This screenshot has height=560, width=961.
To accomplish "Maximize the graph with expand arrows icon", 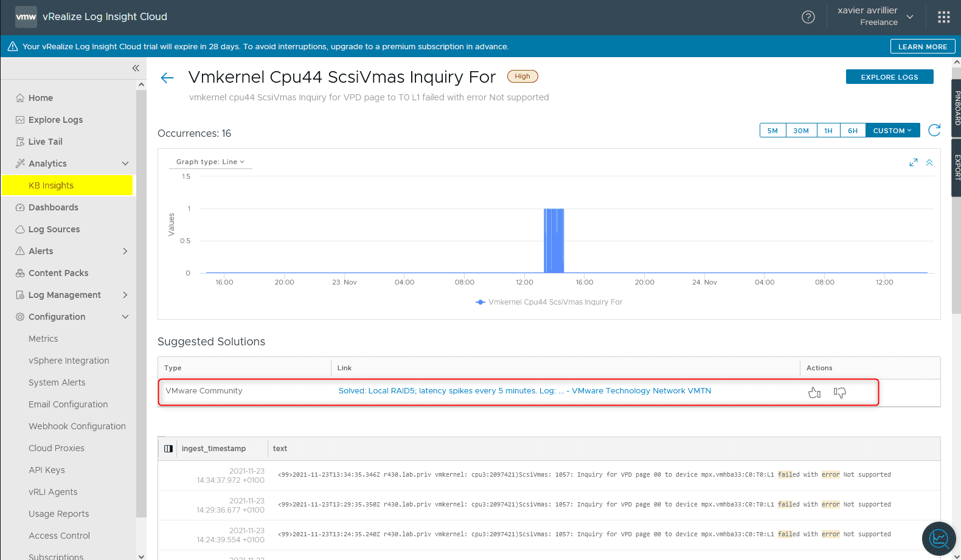I will coord(914,162).
